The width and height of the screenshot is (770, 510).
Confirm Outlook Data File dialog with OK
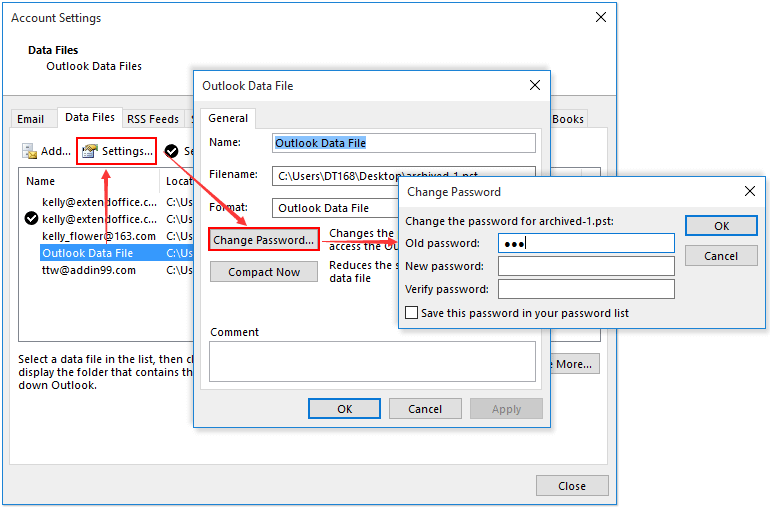(344, 409)
